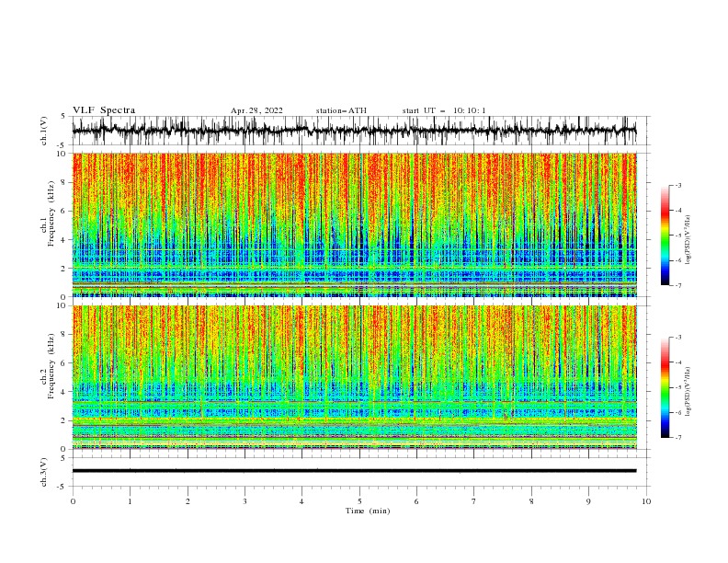The height and width of the screenshot is (563, 728).
Task: Click the ch.1 black waveform trace
Action: [354, 131]
